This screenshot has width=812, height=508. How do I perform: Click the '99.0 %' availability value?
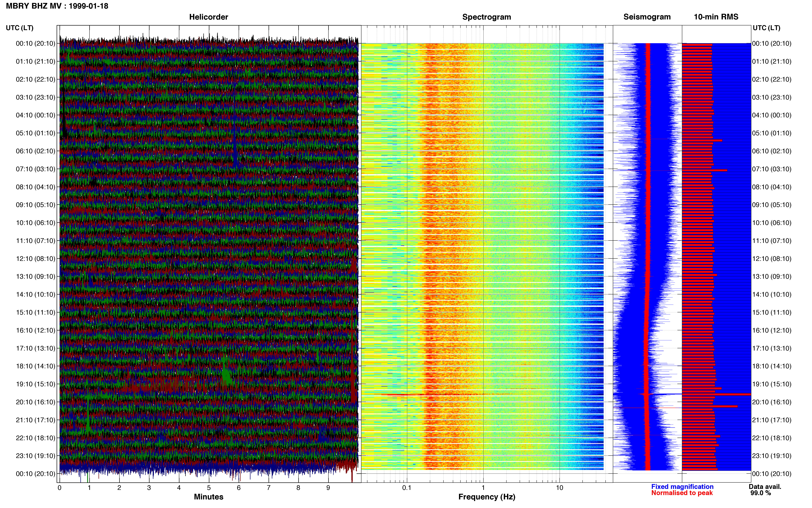[761, 493]
